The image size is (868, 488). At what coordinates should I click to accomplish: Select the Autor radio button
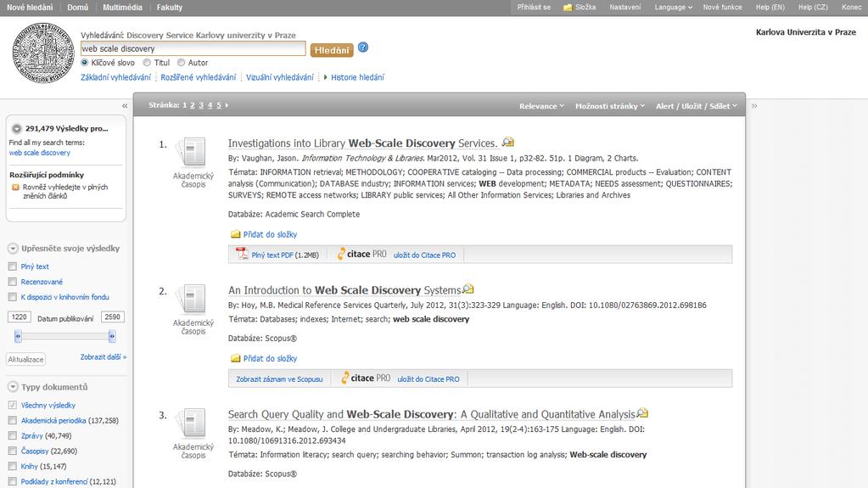[181, 63]
